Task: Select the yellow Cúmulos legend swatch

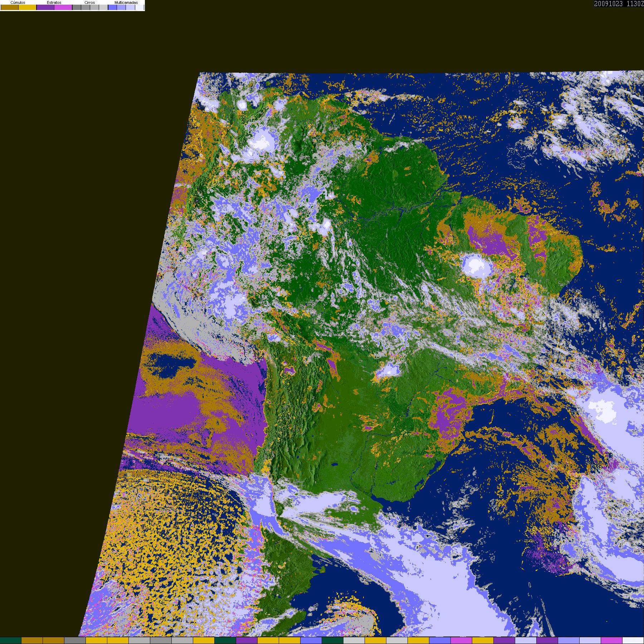Action: 28,7
